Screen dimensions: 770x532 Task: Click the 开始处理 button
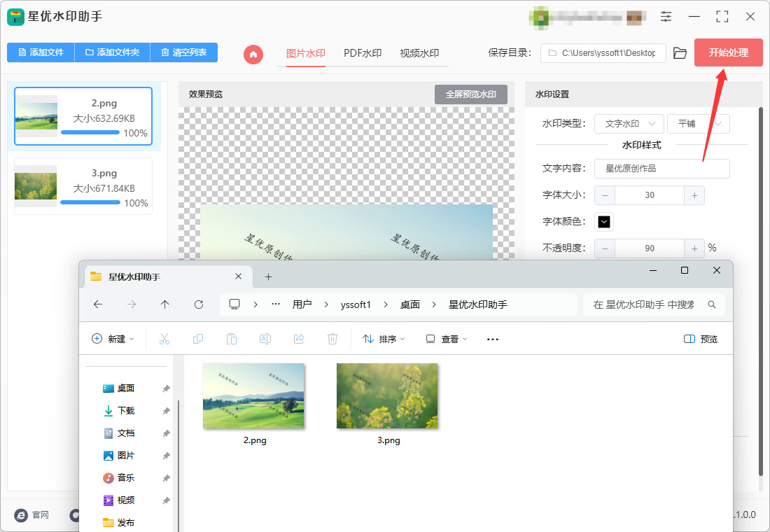click(728, 52)
